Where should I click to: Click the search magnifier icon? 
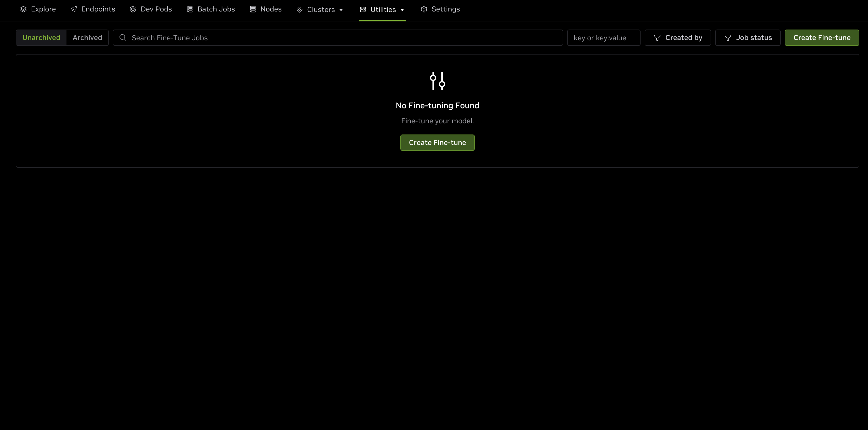[123, 37]
